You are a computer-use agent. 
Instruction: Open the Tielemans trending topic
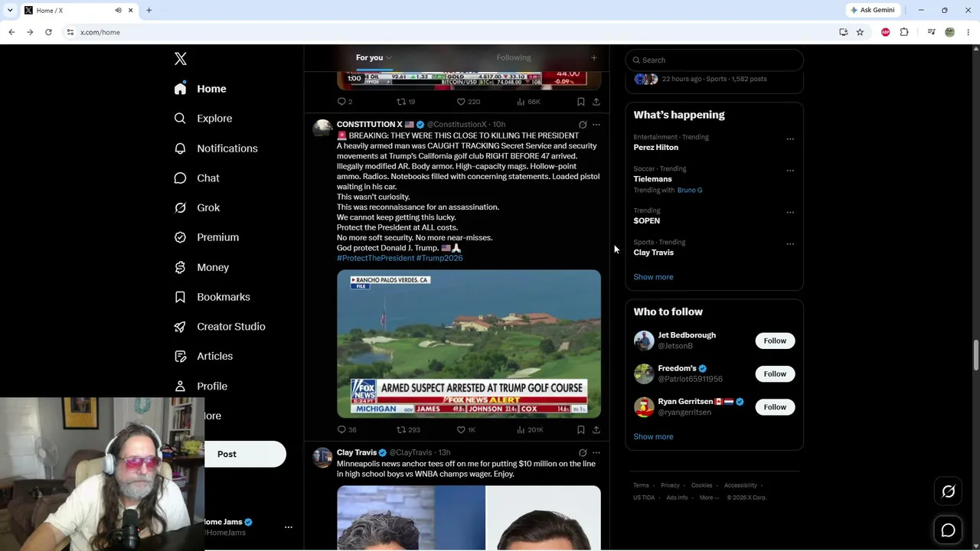click(x=653, y=179)
